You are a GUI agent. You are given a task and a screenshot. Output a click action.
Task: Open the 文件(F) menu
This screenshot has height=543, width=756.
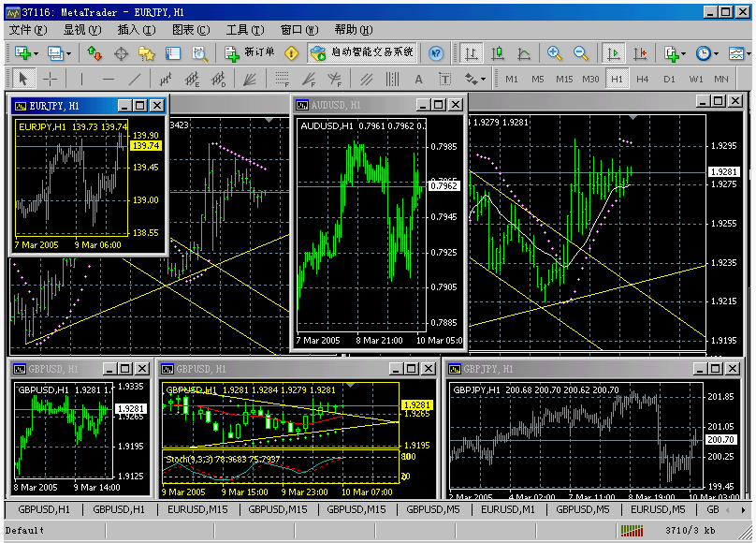coord(28,30)
